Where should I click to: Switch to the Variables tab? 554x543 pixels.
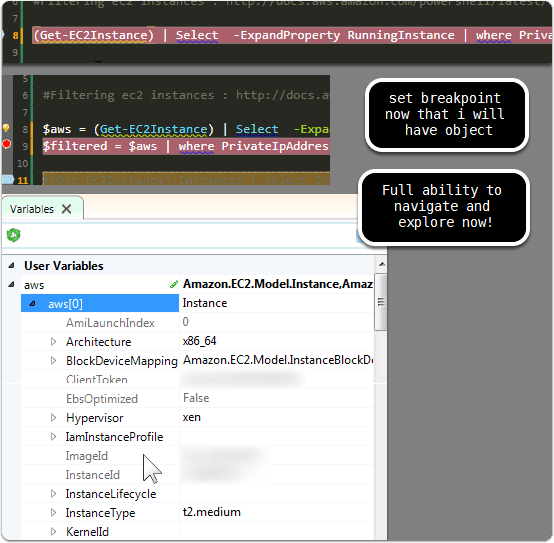click(x=32, y=209)
